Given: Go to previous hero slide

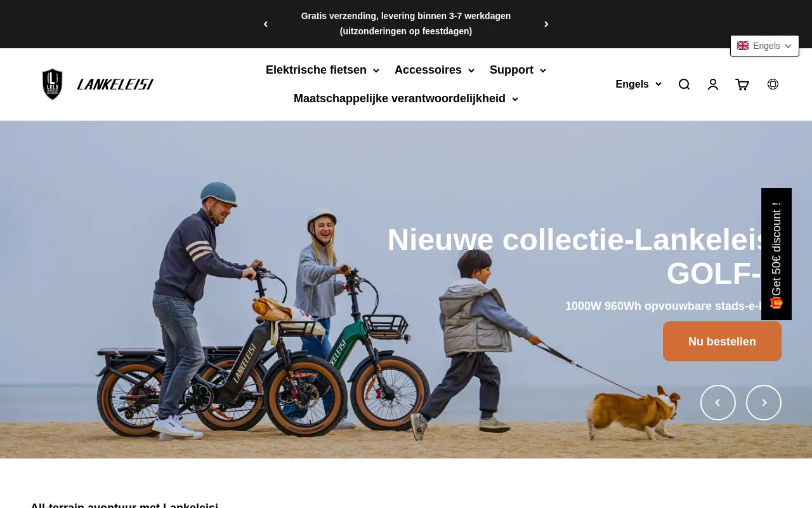Looking at the screenshot, I should [718, 403].
